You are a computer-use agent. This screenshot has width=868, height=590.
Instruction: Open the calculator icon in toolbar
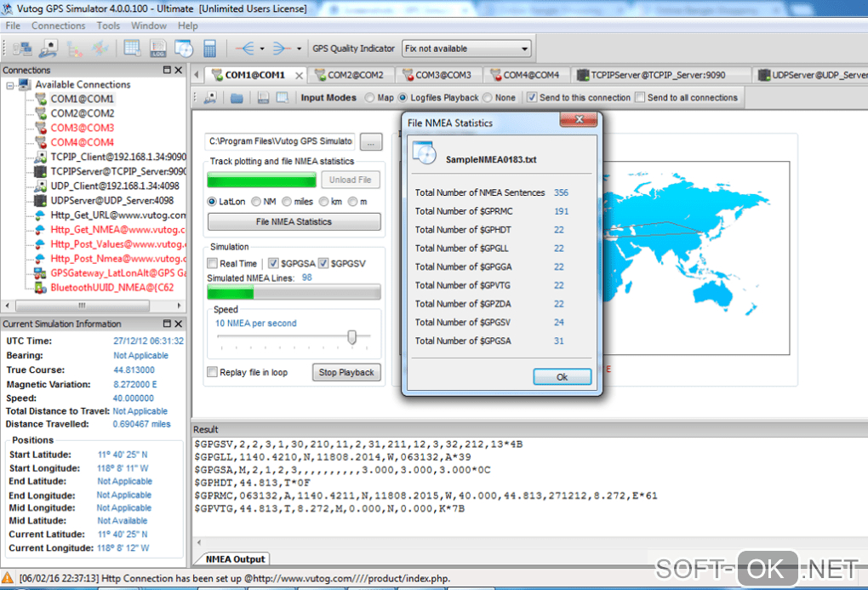coord(210,49)
